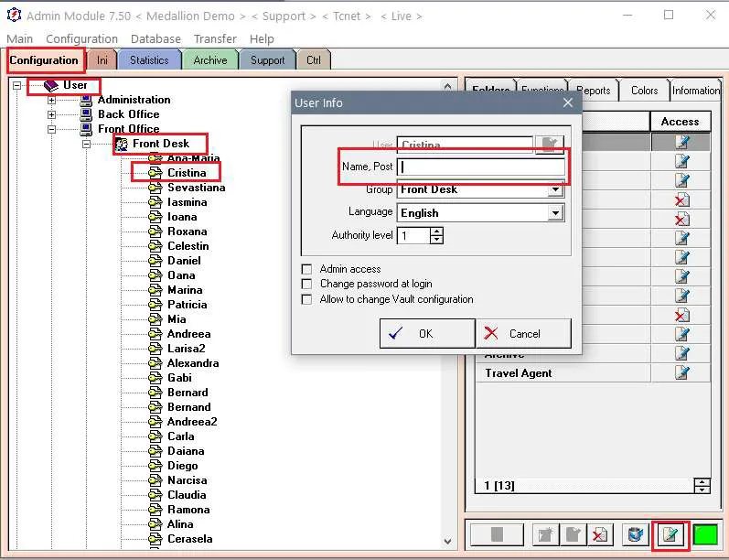
Task: Click the green color swatch button
Action: [705, 534]
